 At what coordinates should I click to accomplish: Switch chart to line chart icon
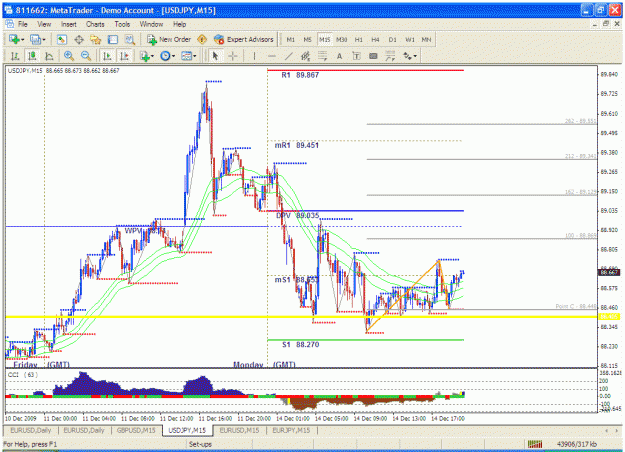tap(49, 56)
